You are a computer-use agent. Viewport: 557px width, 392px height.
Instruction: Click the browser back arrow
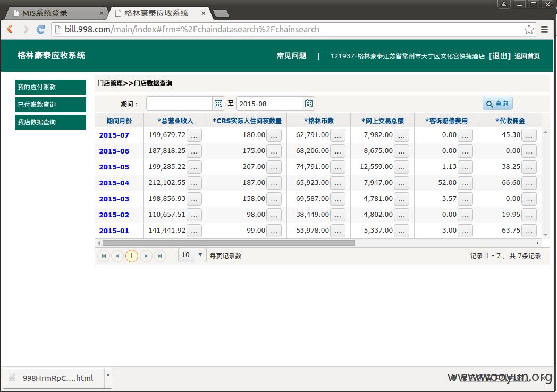10,29
